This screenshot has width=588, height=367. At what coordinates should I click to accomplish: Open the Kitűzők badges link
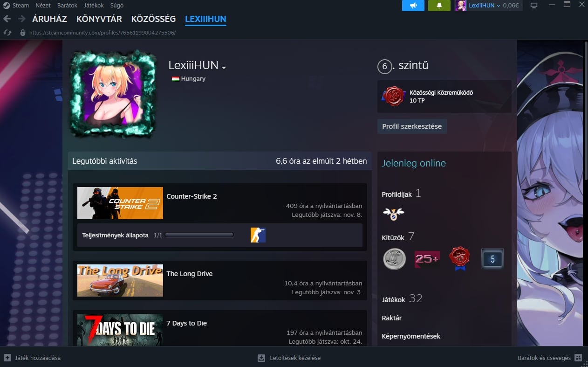point(398,237)
